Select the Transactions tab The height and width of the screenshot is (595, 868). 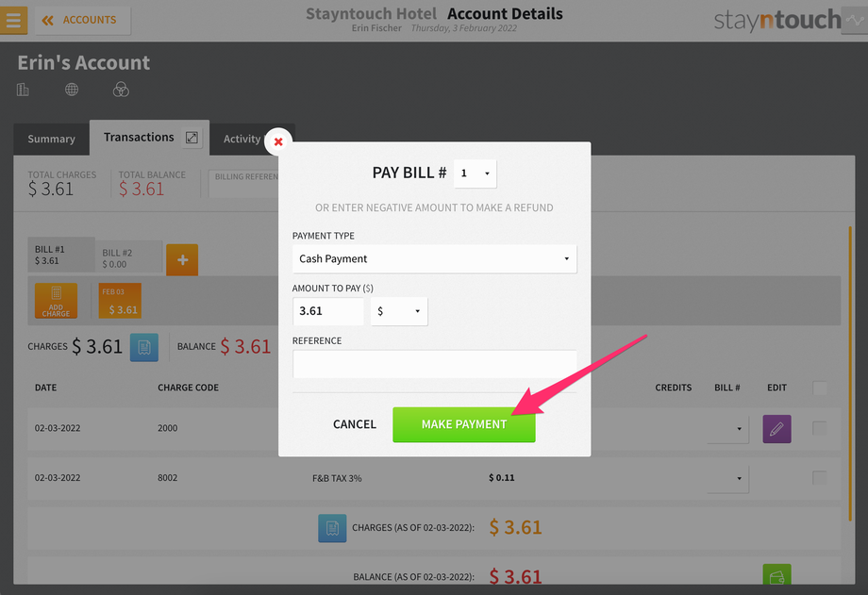click(139, 138)
